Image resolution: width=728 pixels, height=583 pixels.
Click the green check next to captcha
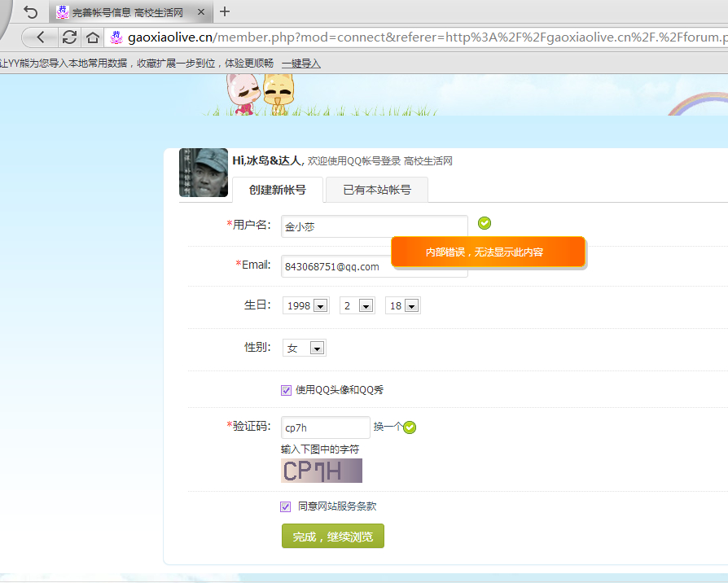(x=410, y=427)
